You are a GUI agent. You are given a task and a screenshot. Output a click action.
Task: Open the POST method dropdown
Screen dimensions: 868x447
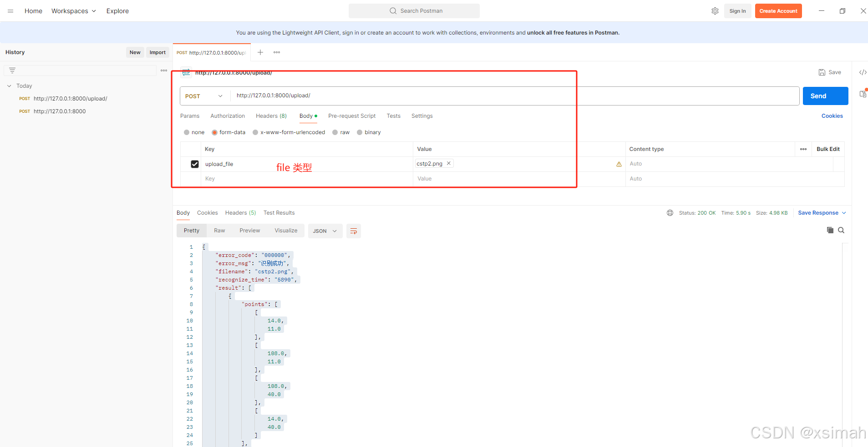coord(203,96)
